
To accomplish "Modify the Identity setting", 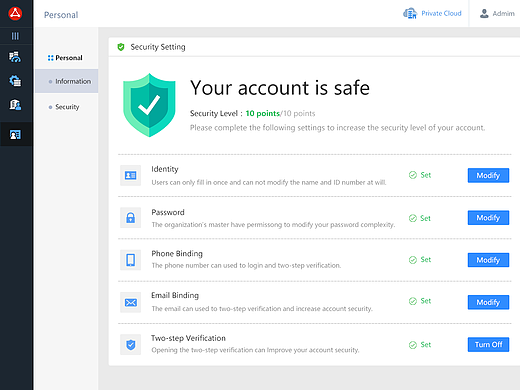I will pyautogui.click(x=488, y=175).
